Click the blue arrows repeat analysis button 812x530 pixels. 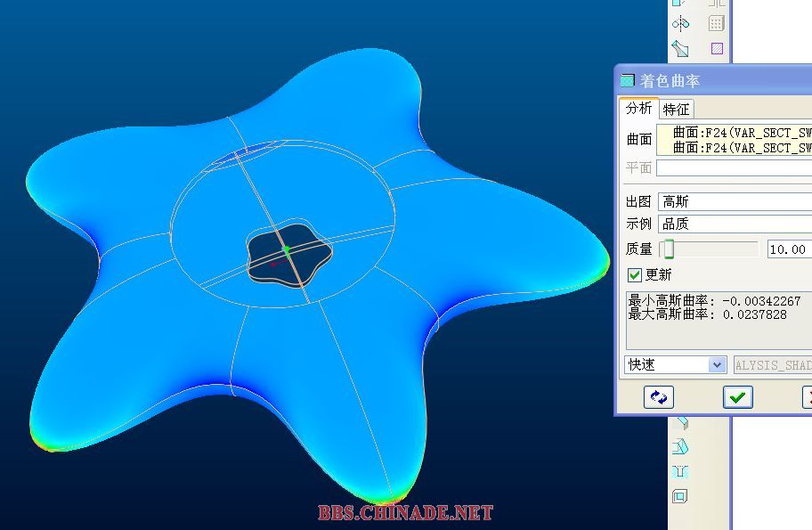[659, 397]
